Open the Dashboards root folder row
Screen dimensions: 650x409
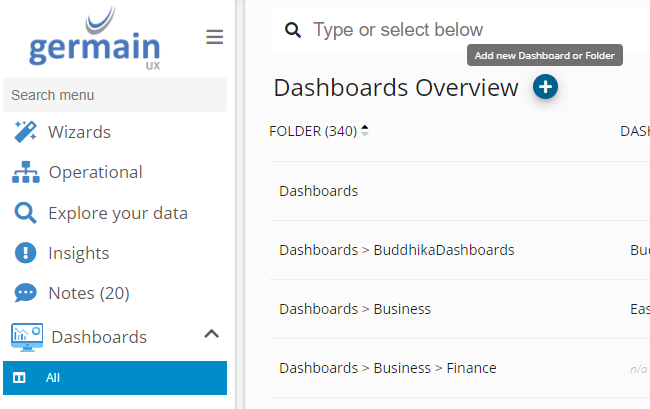click(x=318, y=190)
